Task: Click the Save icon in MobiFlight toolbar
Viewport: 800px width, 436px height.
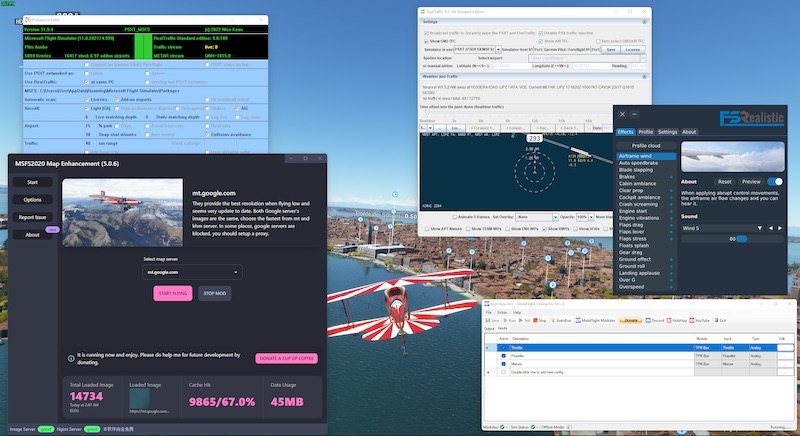Action: [x=488, y=320]
